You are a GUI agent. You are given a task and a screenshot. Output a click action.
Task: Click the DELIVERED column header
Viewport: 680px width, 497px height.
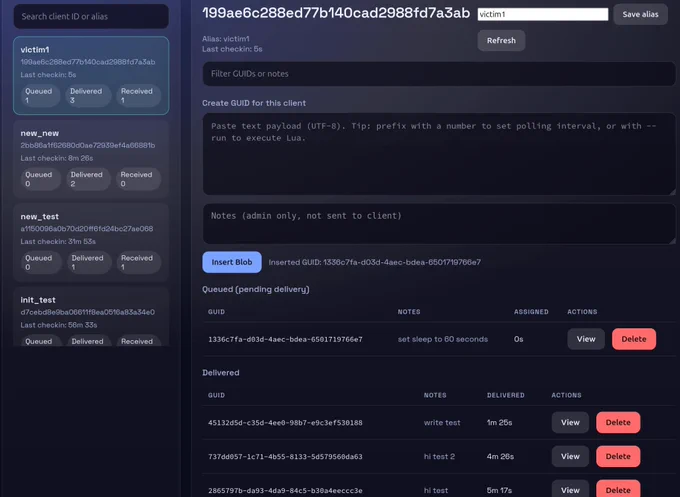click(x=506, y=395)
